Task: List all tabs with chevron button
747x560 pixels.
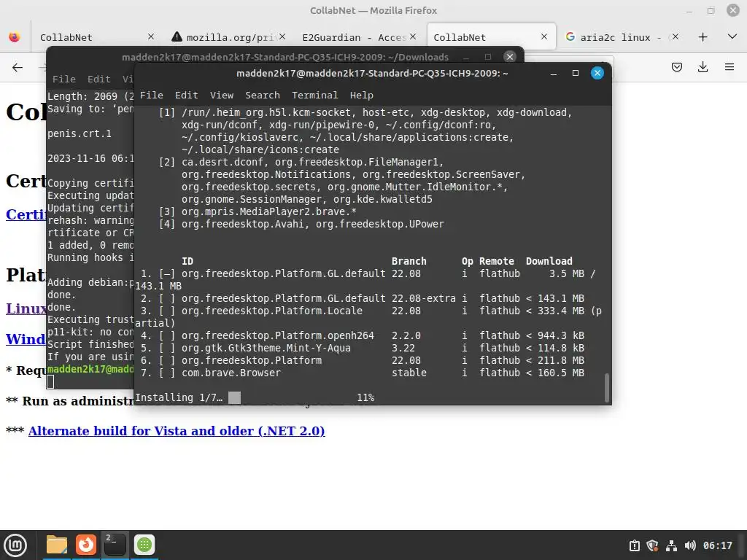Action: (x=732, y=36)
